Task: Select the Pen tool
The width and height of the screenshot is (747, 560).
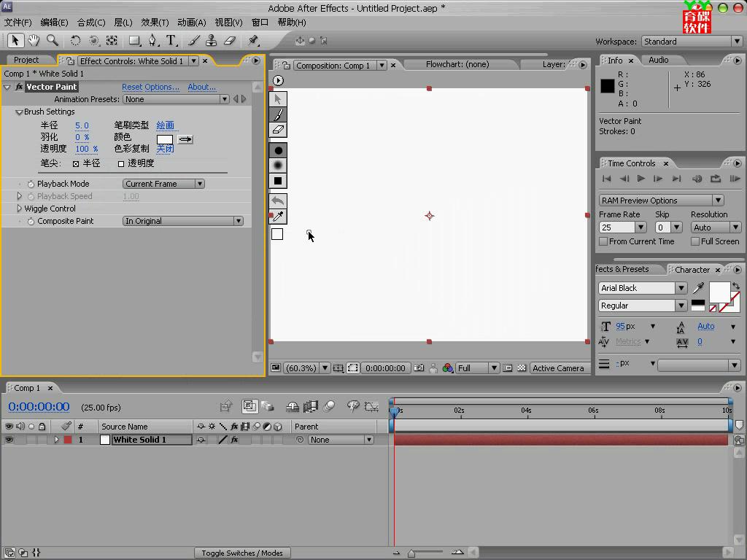Action: [152, 41]
